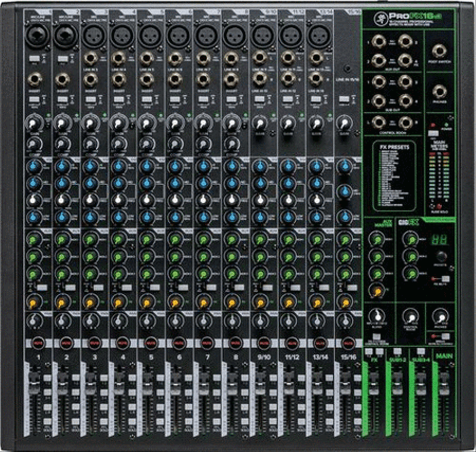
Task: Mute channel 11/12
Action: [291, 343]
